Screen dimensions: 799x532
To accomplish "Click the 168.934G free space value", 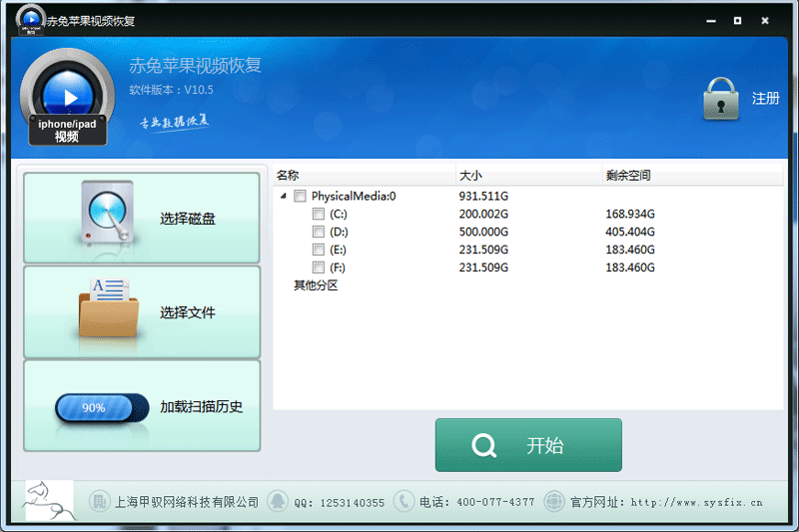I will pyautogui.click(x=630, y=214).
